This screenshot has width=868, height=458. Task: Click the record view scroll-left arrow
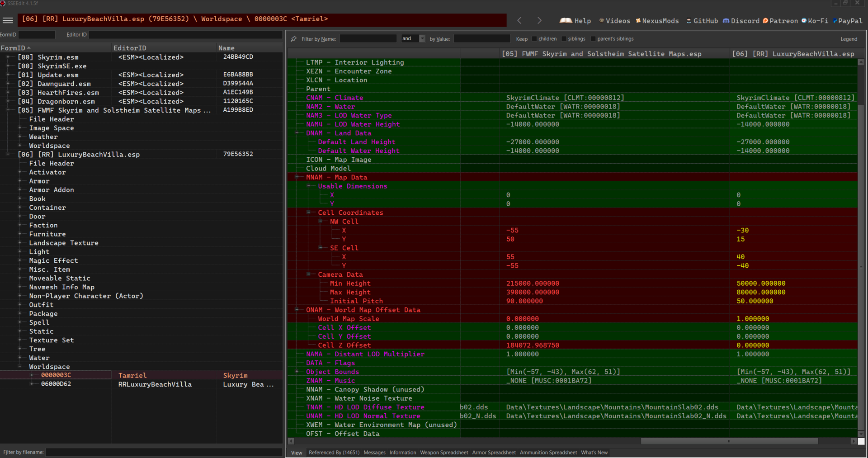point(291,441)
